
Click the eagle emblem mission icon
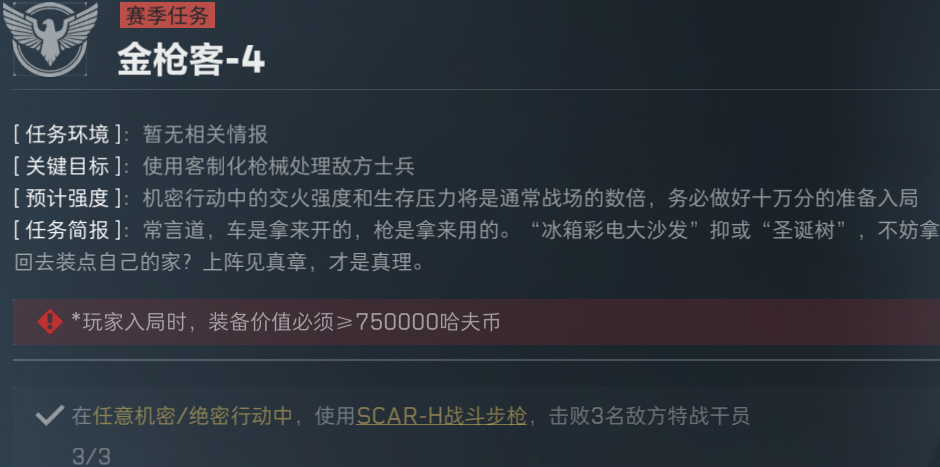coord(50,38)
